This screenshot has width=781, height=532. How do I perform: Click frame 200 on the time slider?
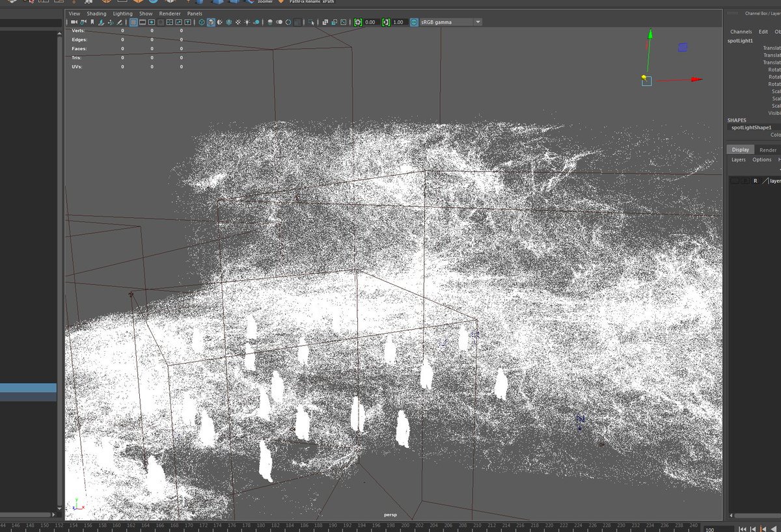point(405,525)
